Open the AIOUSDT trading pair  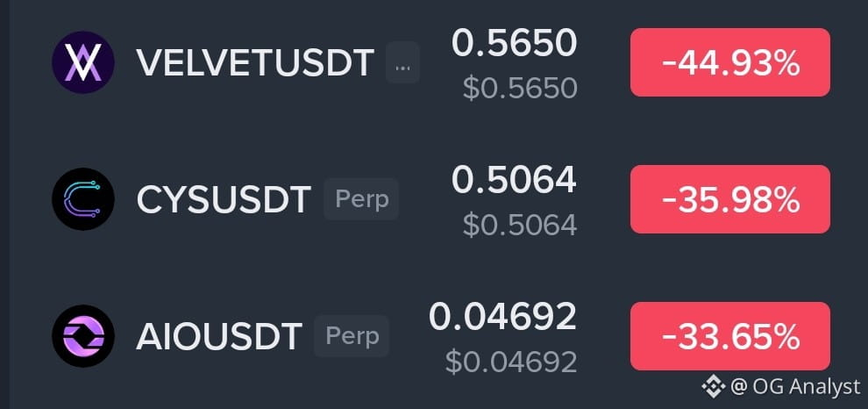(219, 336)
